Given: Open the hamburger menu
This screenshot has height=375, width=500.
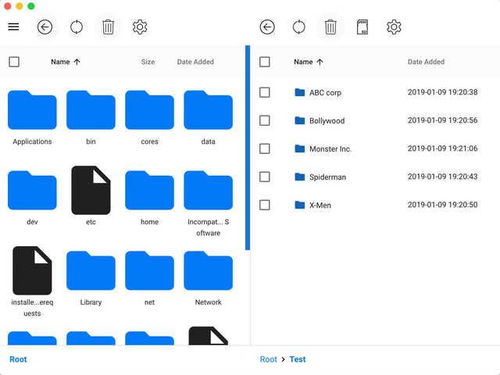Looking at the screenshot, I should point(14,27).
